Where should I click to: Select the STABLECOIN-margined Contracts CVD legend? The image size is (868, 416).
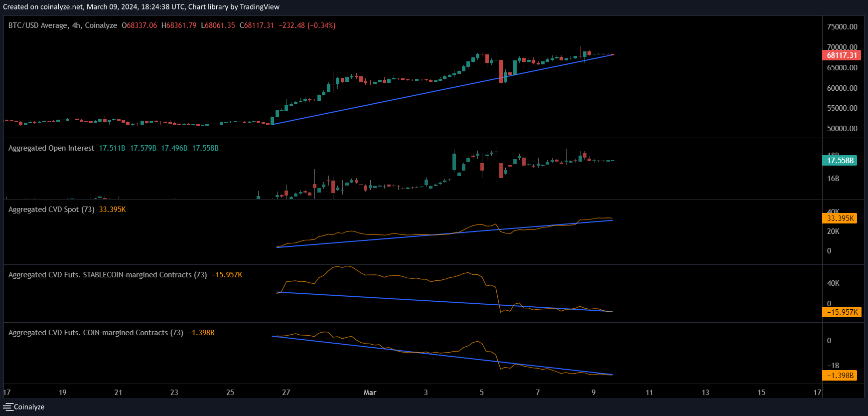click(x=108, y=275)
